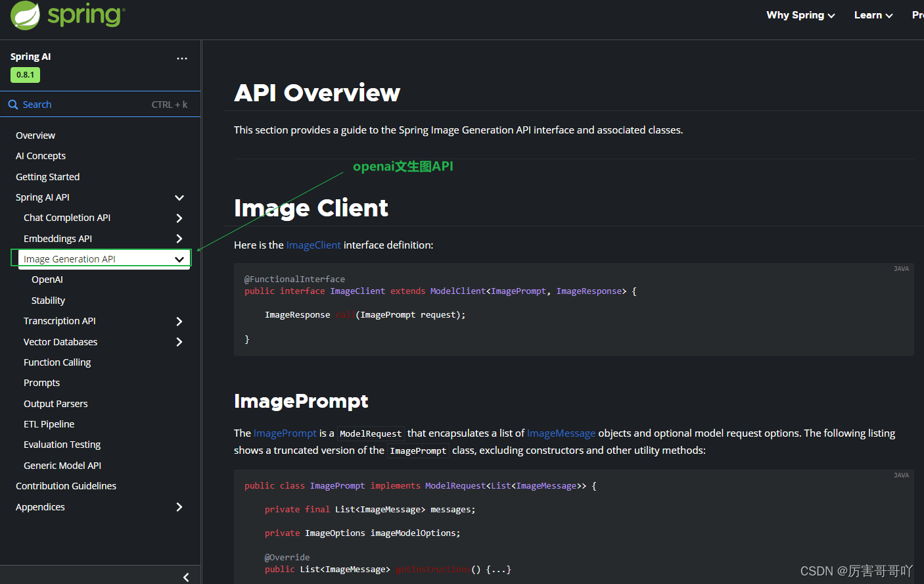The width and height of the screenshot is (924, 584).
Task: Expand the Embeddings API chevron
Action: click(x=179, y=239)
